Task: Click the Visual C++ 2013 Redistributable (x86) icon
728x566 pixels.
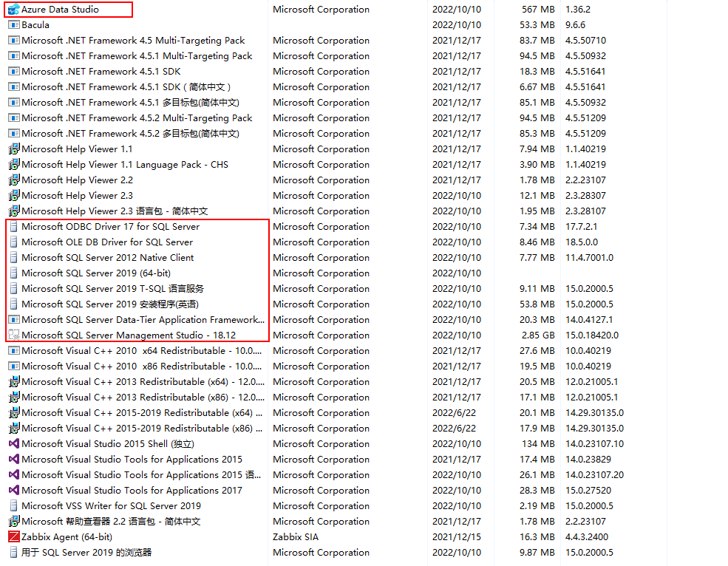Action: [x=14, y=398]
